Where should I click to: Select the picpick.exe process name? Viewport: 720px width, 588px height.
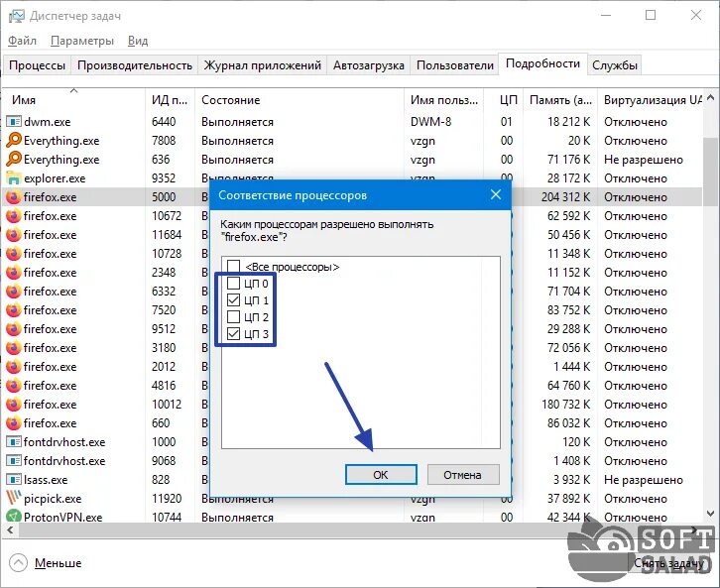53,499
